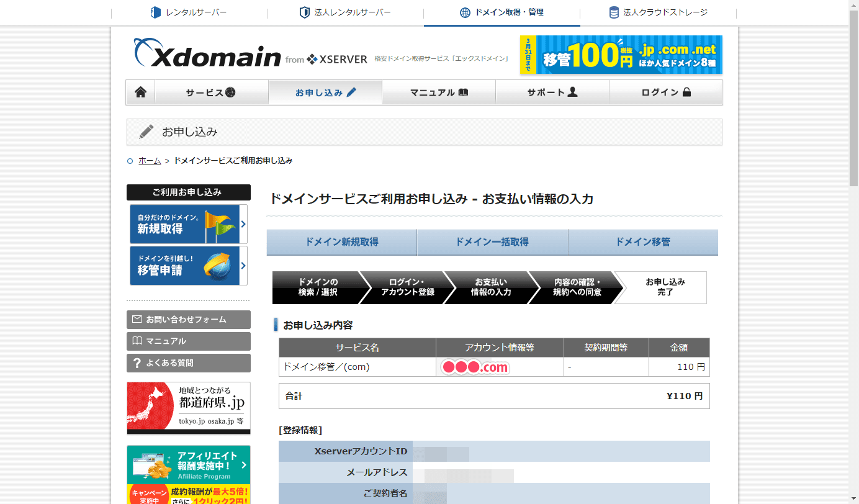Screen dimensions: 859x504
Task: Follow the ホーム breadcrumb link
Action: [150, 160]
